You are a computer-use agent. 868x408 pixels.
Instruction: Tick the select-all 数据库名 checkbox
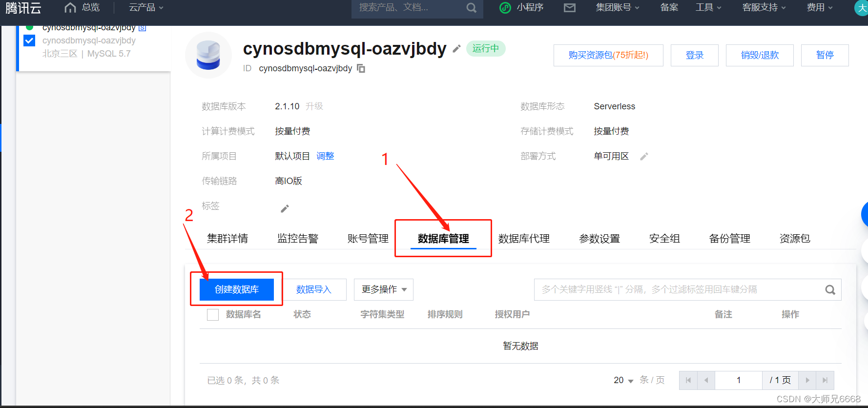[213, 315]
